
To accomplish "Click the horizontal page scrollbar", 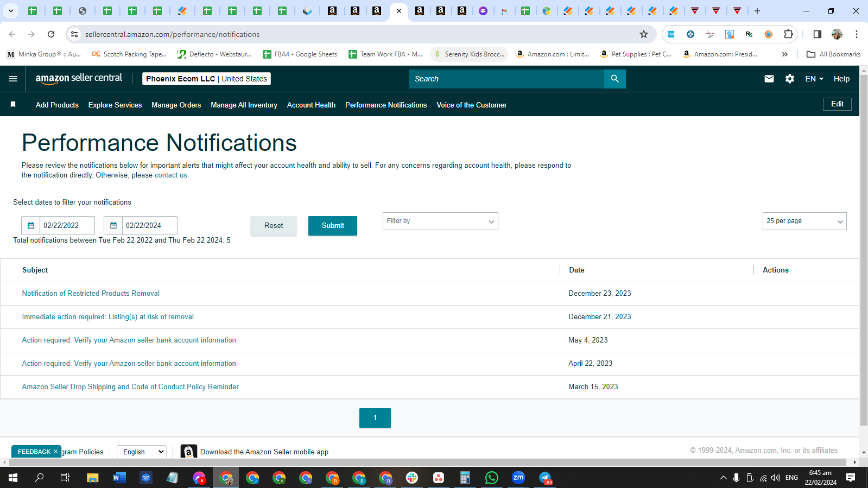I will point(427,462).
